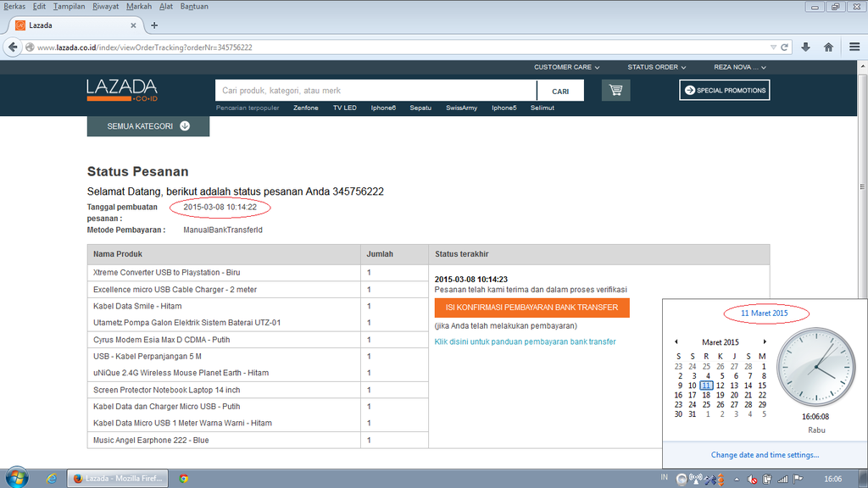Click the Show desktop strip beside the clock
The height and width of the screenshot is (488, 868).
864,479
